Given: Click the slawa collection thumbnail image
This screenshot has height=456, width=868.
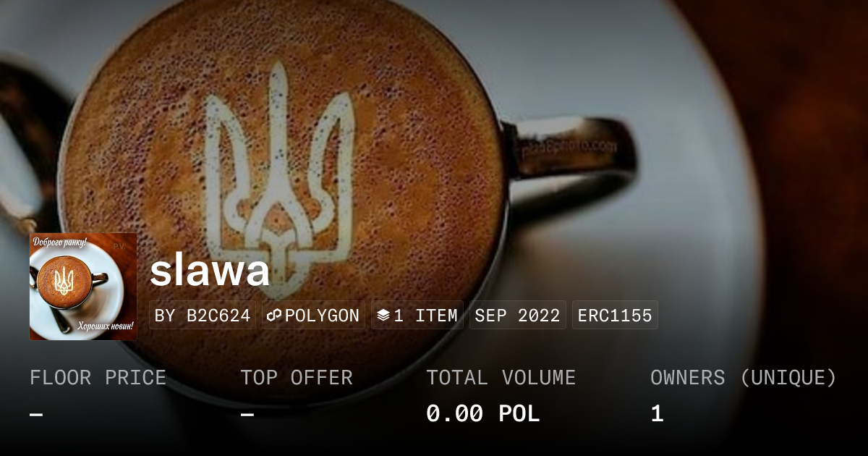Looking at the screenshot, I should point(83,287).
